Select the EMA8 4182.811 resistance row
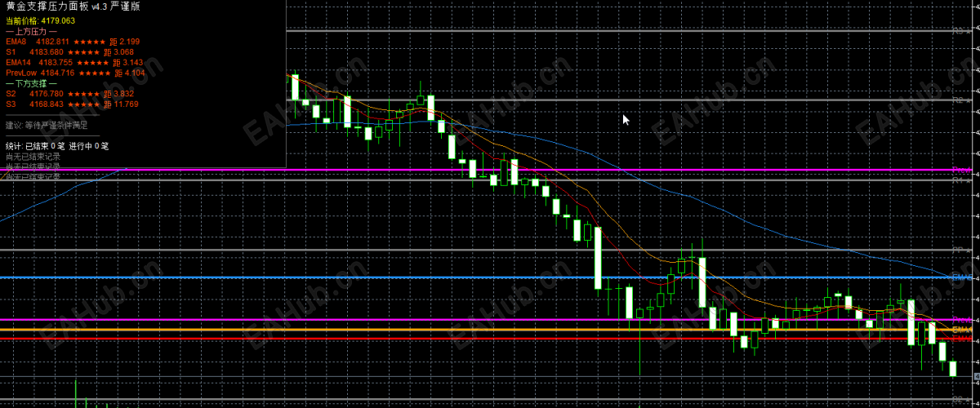 click(x=73, y=42)
